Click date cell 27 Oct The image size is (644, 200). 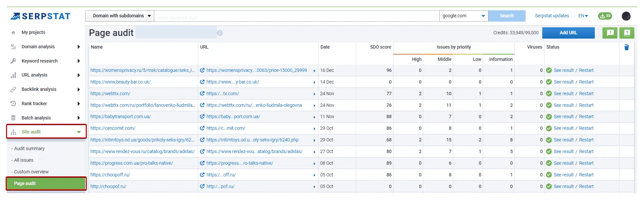point(326,151)
